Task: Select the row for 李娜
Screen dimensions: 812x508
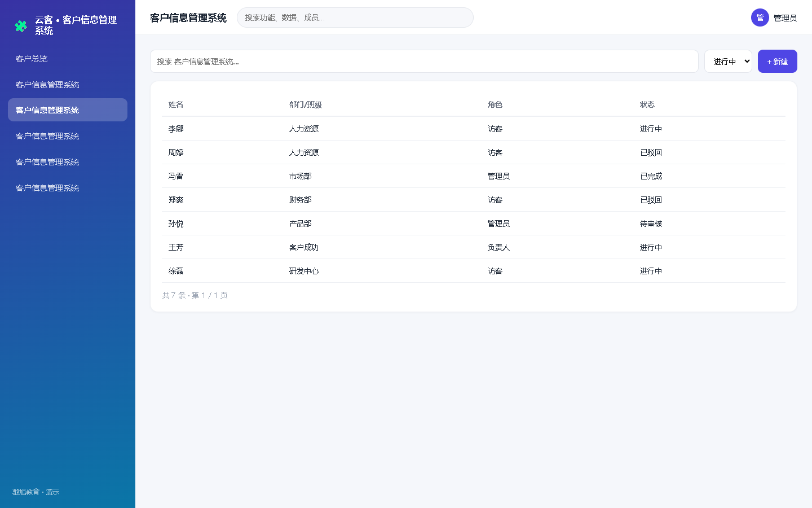Action: click(474, 129)
